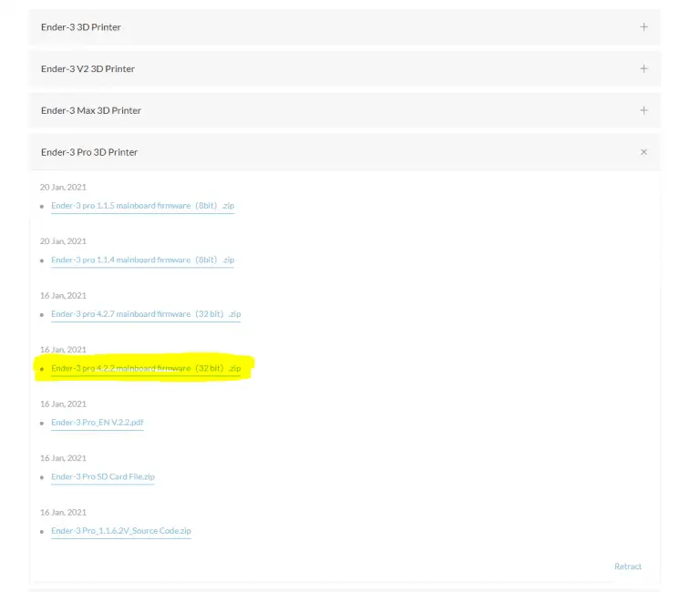Screen dimensions: 700x592
Task: Click bullet beside Source Code.zip link
Action: coord(42,532)
